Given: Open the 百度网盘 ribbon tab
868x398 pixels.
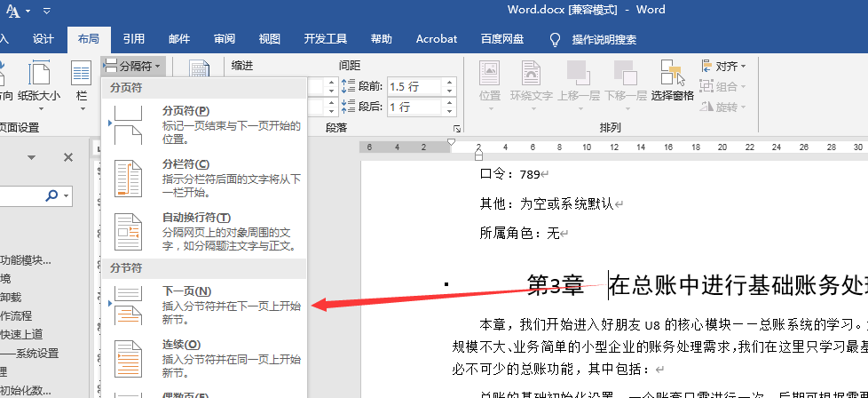Looking at the screenshot, I should click(502, 39).
